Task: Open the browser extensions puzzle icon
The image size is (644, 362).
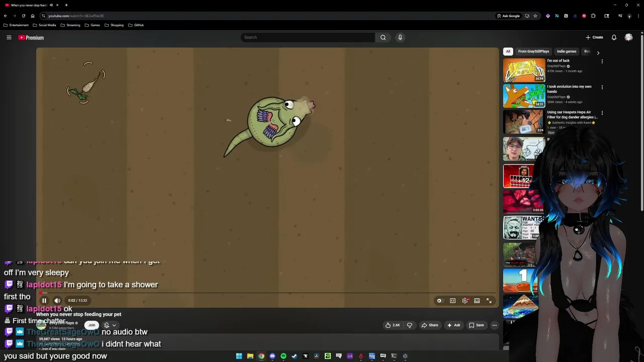Action: (593, 16)
